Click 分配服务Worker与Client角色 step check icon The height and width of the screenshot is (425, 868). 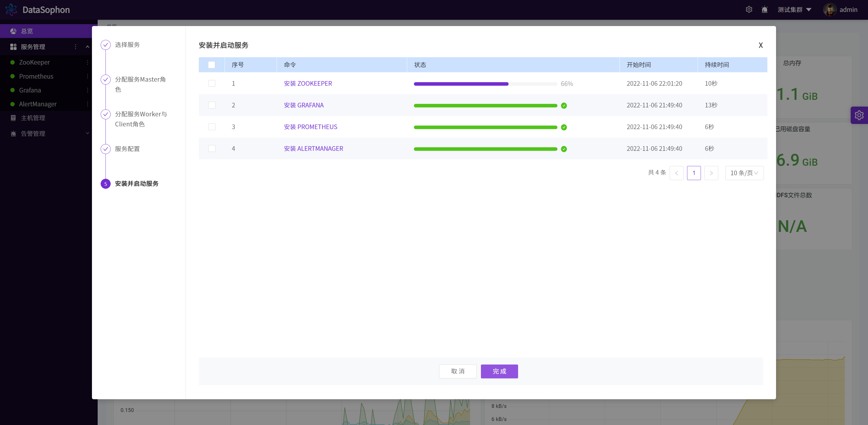(x=106, y=114)
